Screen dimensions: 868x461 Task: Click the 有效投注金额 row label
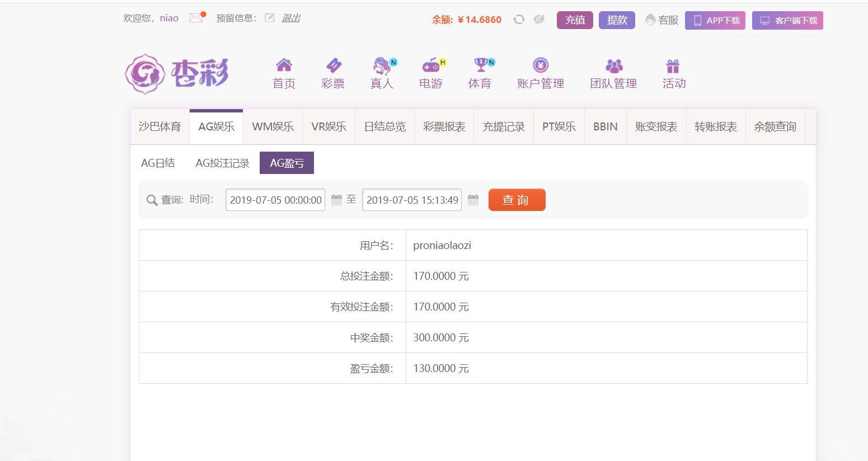362,307
